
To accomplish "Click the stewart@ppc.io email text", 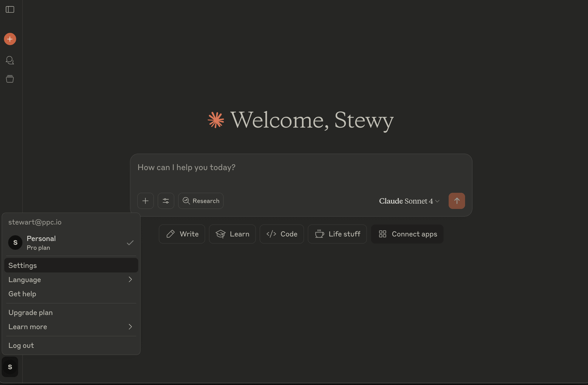I will 35,222.
